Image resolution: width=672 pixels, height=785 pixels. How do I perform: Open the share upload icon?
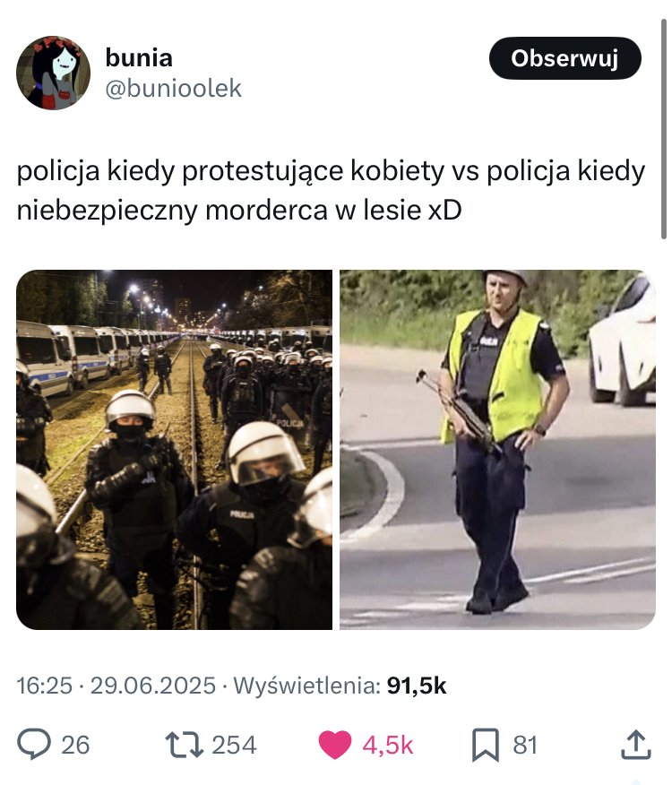636,745
